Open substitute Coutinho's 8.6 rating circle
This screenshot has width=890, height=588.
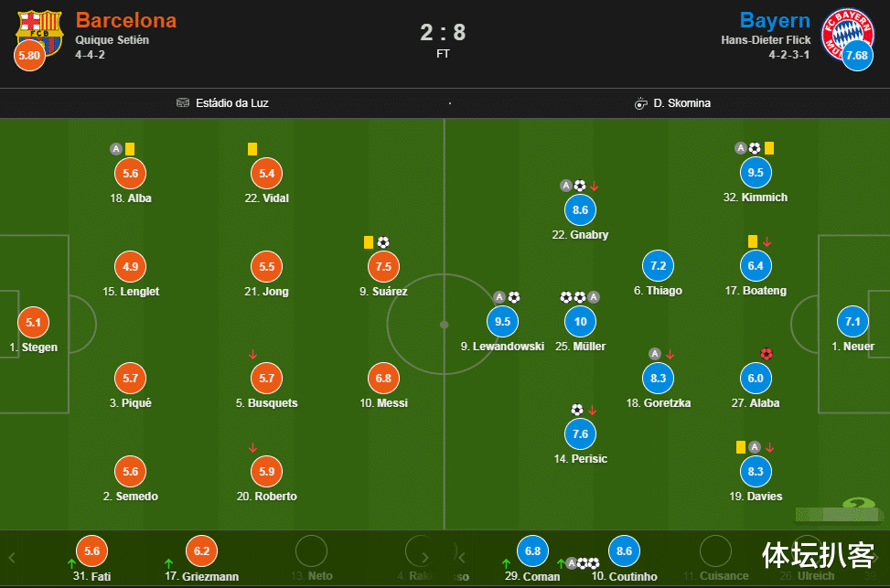tap(624, 551)
